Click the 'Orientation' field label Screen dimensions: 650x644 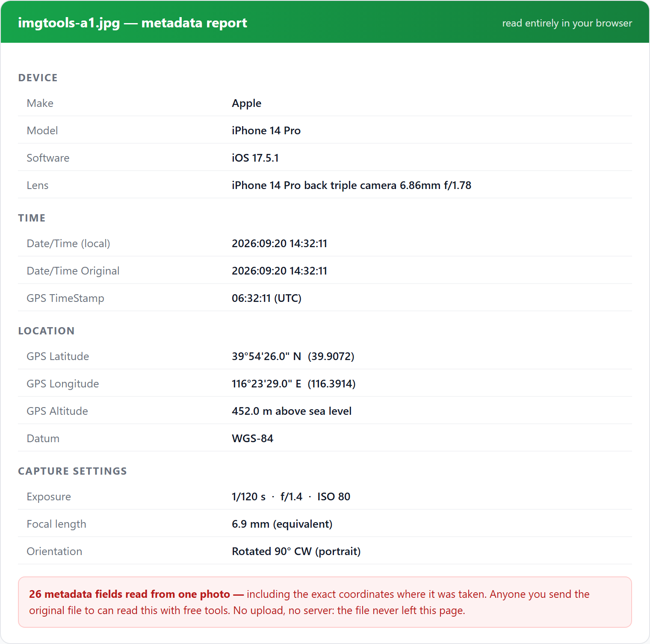point(54,551)
